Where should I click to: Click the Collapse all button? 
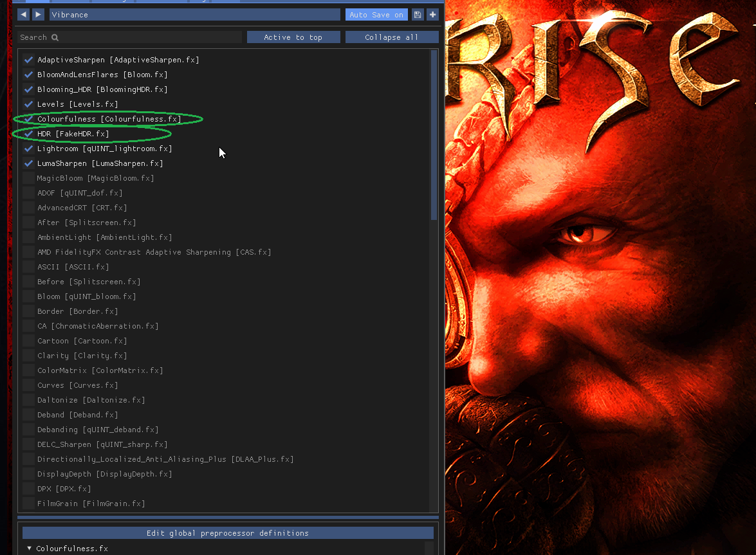[391, 37]
